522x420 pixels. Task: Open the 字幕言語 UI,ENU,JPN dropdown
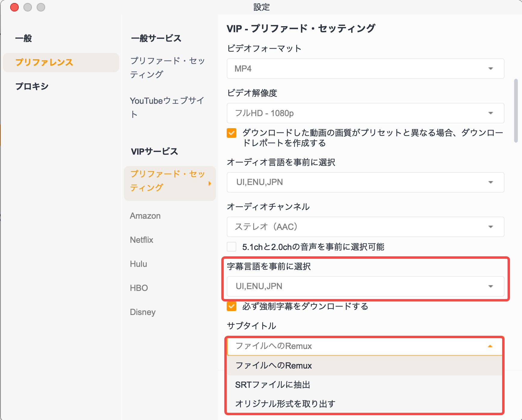(365, 286)
